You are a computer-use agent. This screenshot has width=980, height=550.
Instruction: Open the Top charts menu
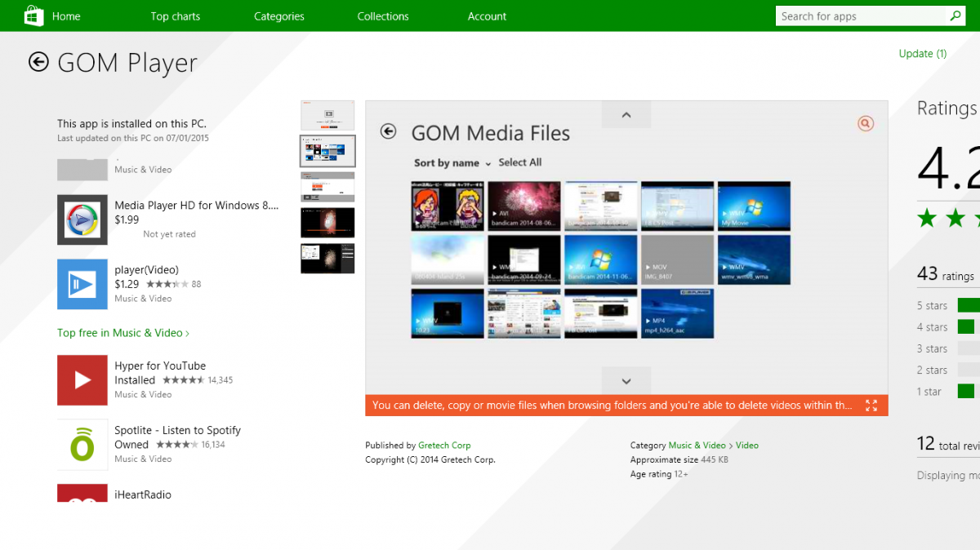pos(176,16)
